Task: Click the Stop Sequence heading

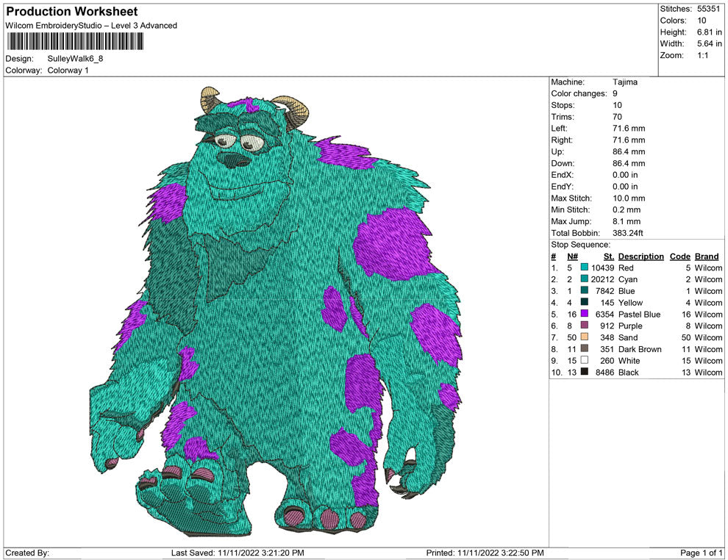Action: click(x=580, y=245)
